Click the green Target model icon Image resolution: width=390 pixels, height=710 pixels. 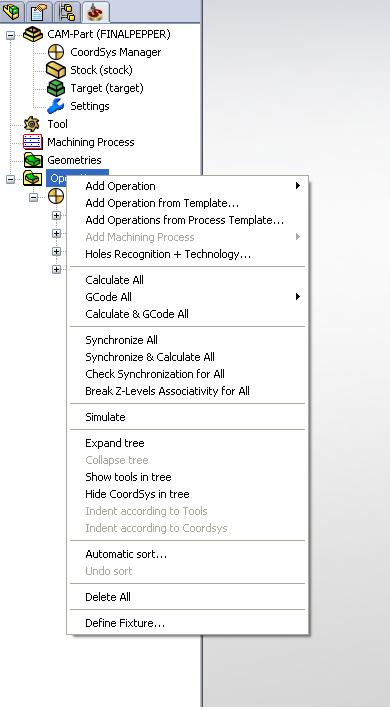(56, 88)
